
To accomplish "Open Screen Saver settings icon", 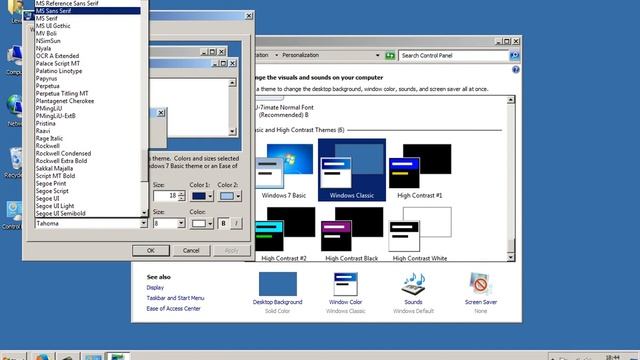I will pos(480,284).
